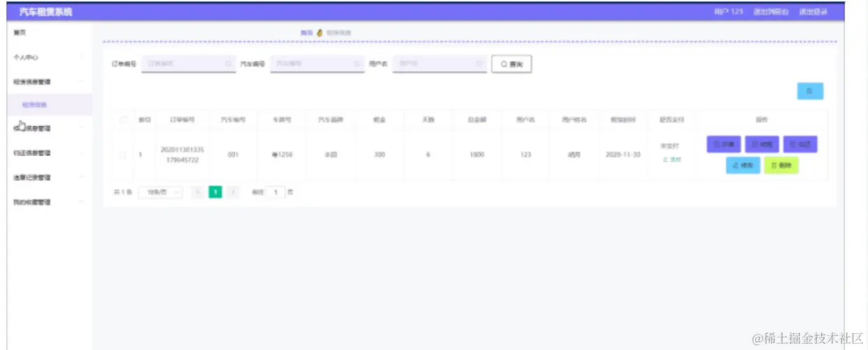Click the 续租 button in the order row

(762, 145)
